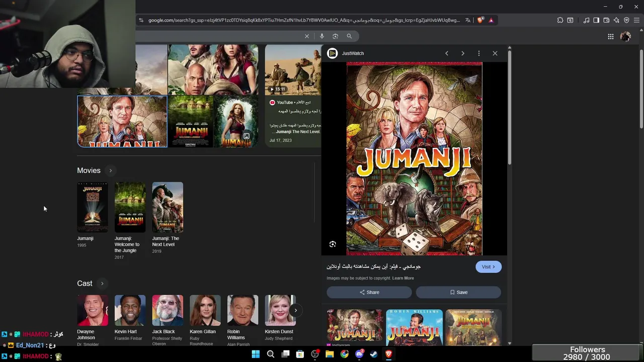Open the Brave Wallet icon
Screen dimensions: 644x362
(606, 20)
